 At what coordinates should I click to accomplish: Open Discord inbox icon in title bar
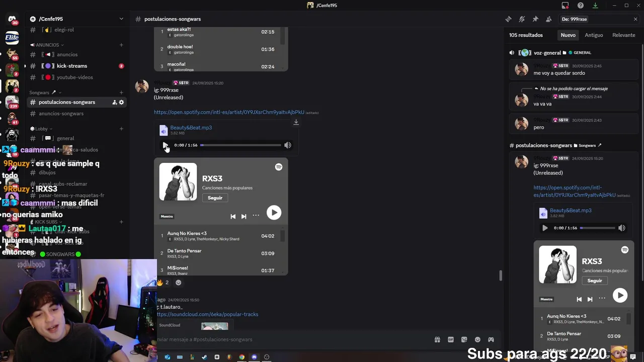565,6
